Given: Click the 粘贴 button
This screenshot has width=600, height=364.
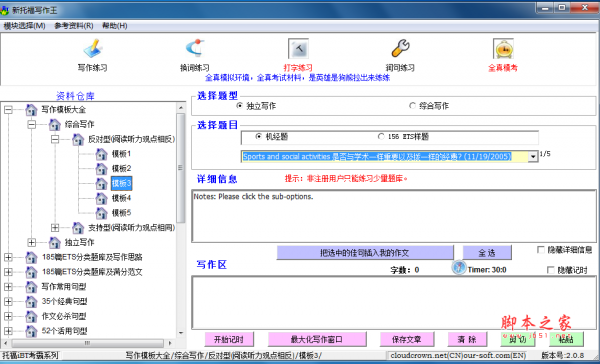Looking at the screenshot, I should pyautogui.click(x=566, y=339).
